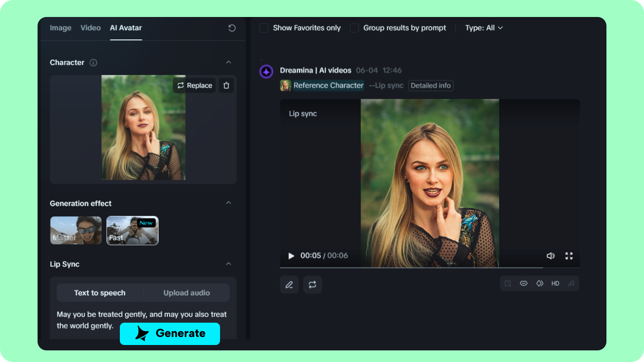Collapse the Character section
This screenshot has height=362, width=644.
229,62
